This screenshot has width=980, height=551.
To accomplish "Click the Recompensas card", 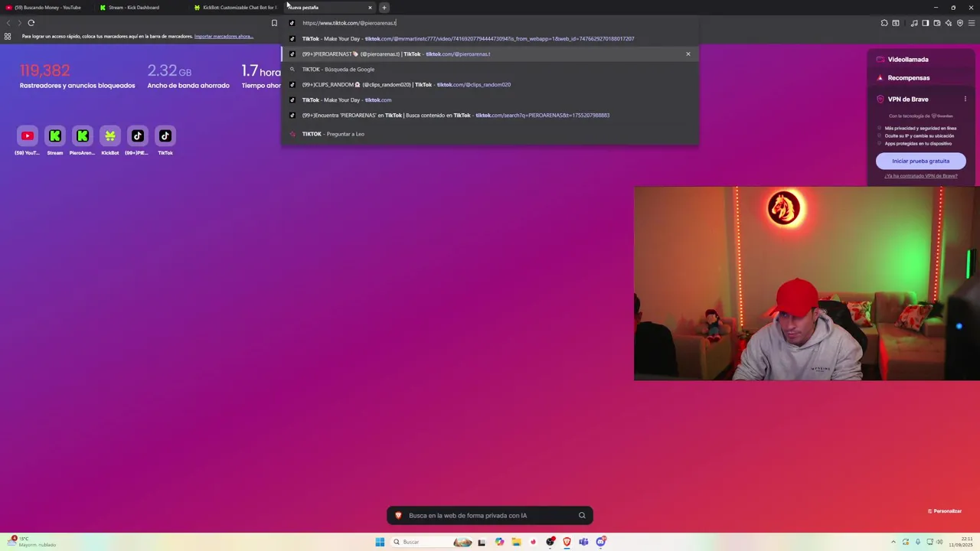I will [x=920, y=77].
